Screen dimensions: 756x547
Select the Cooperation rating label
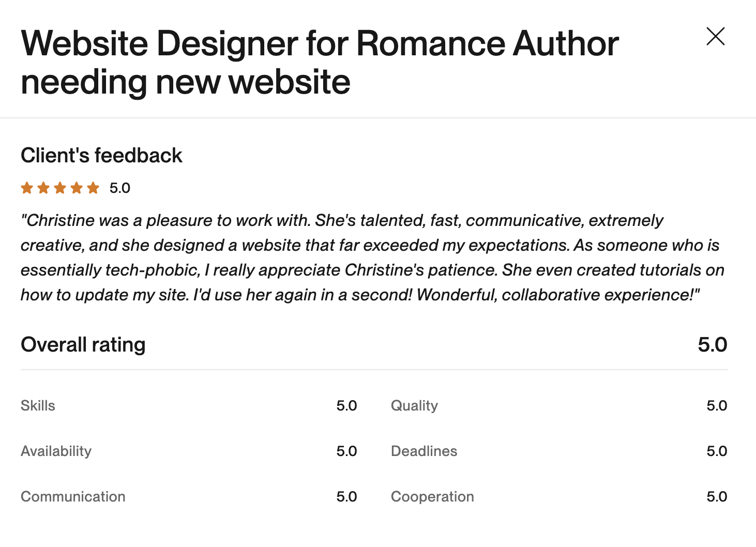tap(432, 497)
